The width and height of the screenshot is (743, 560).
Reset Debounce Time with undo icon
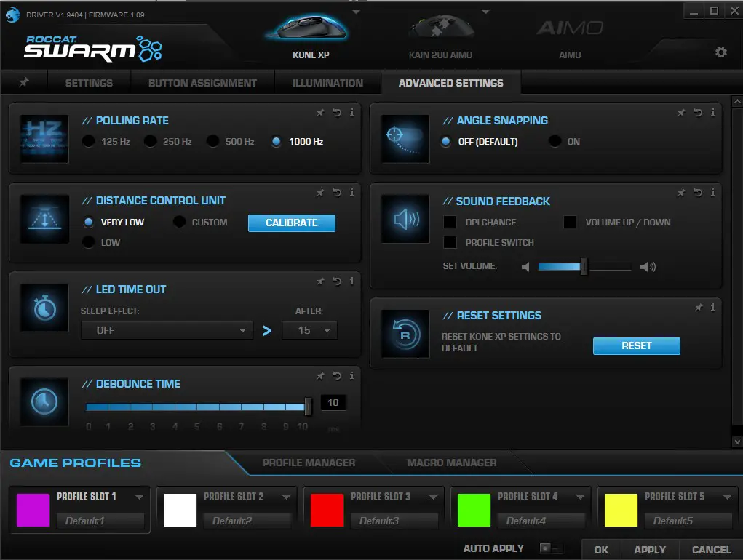[x=337, y=376]
